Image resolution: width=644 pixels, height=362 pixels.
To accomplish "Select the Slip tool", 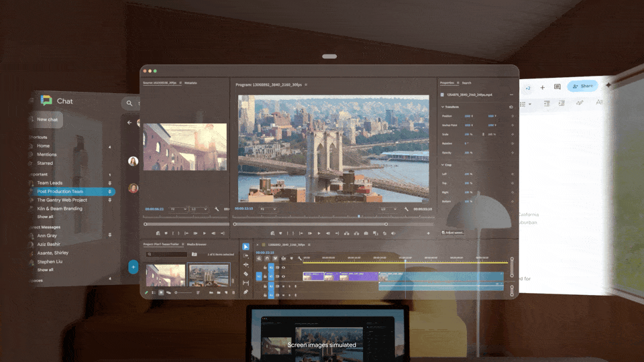I will (246, 283).
